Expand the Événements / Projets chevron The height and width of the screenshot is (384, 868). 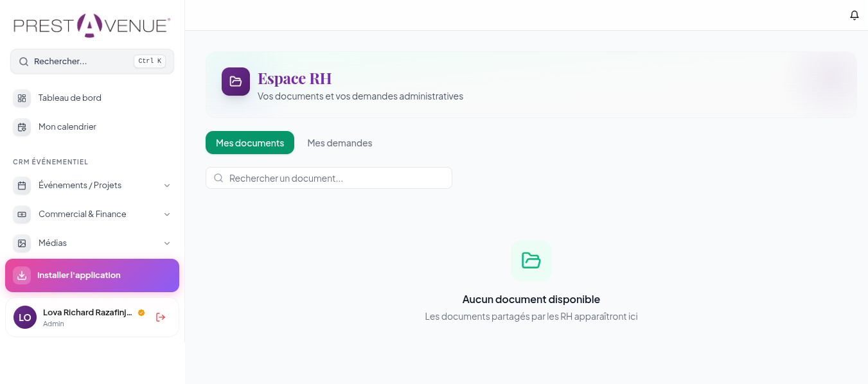[167, 186]
